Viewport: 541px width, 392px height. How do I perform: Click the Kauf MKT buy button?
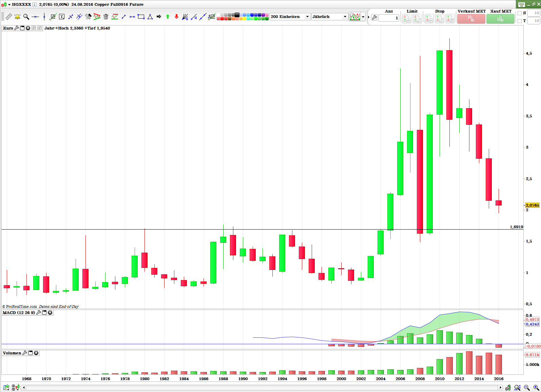pos(500,19)
